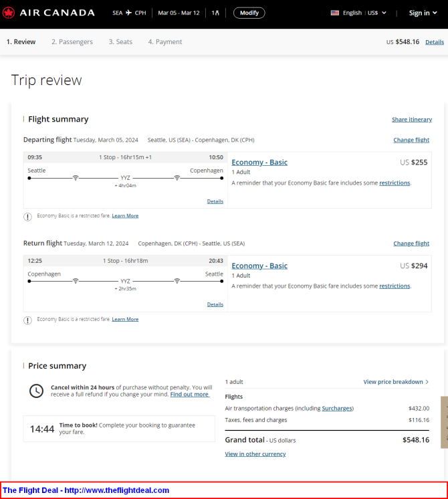Image resolution: width=448 pixels, height=499 pixels.
Task: Click the Air Canada maple leaf logo
Action: pos(8,13)
